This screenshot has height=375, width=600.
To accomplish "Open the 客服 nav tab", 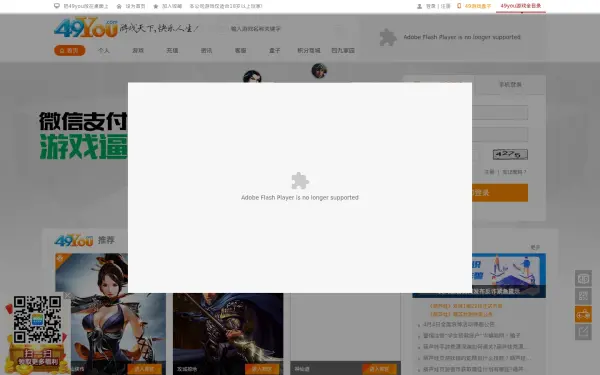I will pyautogui.click(x=240, y=51).
